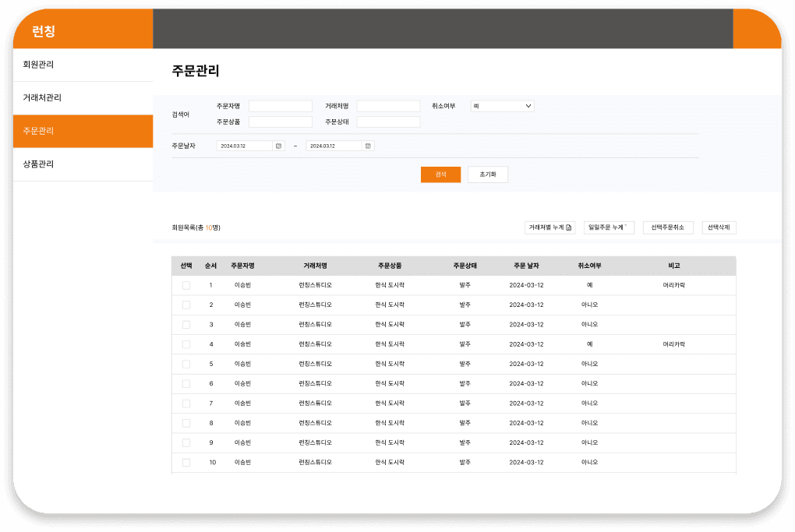Open the end date calendar picker
The width and height of the screenshot is (795, 532).
tap(367, 146)
